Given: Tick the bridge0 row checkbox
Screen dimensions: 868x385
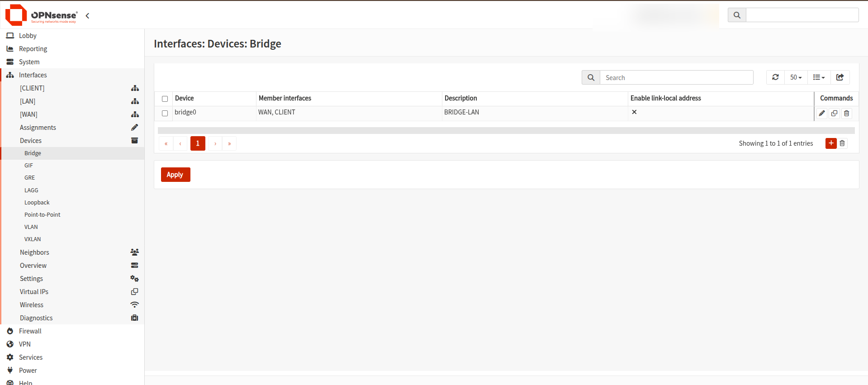Looking at the screenshot, I should pyautogui.click(x=165, y=113).
